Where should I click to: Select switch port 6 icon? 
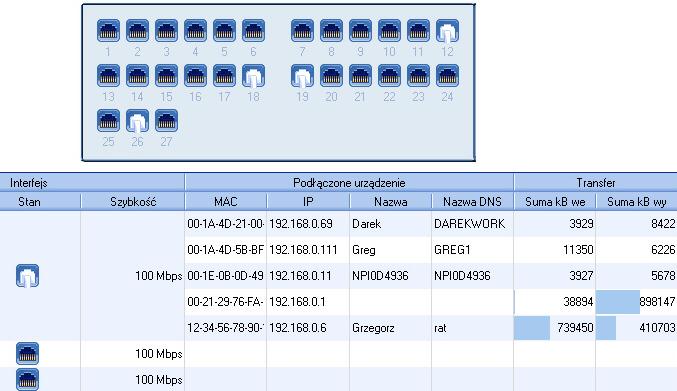tap(253, 31)
